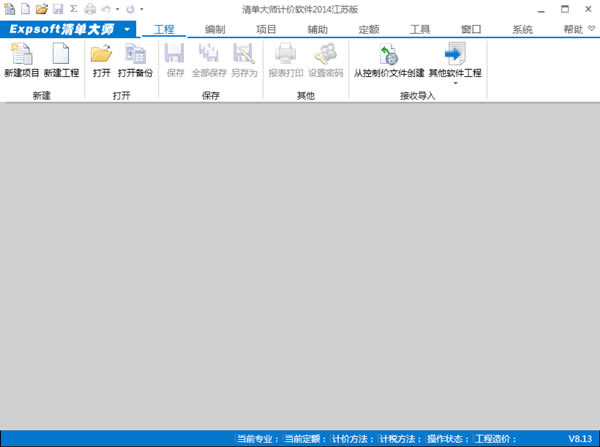Click the sum (Σ) icon in title bar

pyautogui.click(x=73, y=8)
